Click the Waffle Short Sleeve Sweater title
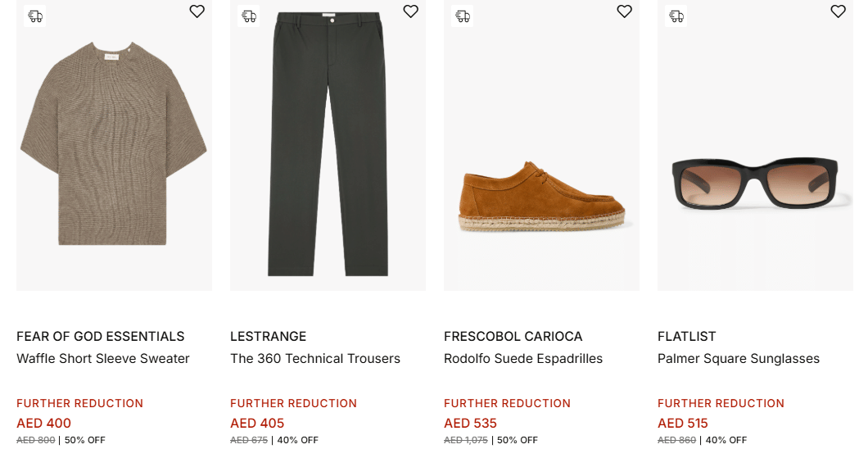The width and height of the screenshot is (868, 458). (103, 359)
